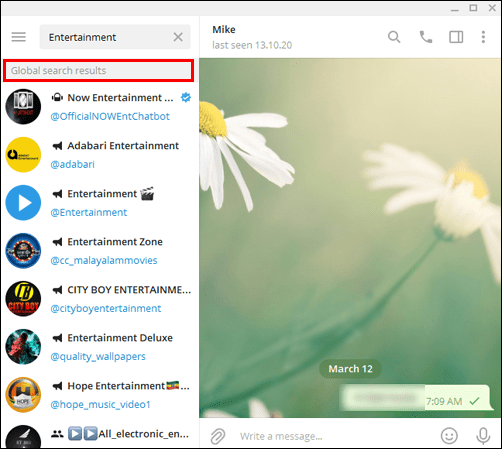Open @cityboyentertainment username
502x449 pixels.
pos(106,308)
